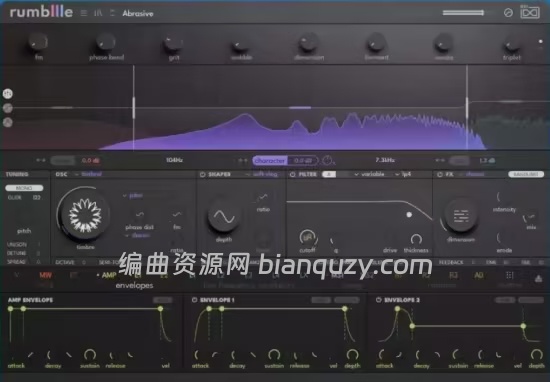Image resolution: width=550 pixels, height=382 pixels.
Task: Click the FX erode knob
Action: [504, 238]
